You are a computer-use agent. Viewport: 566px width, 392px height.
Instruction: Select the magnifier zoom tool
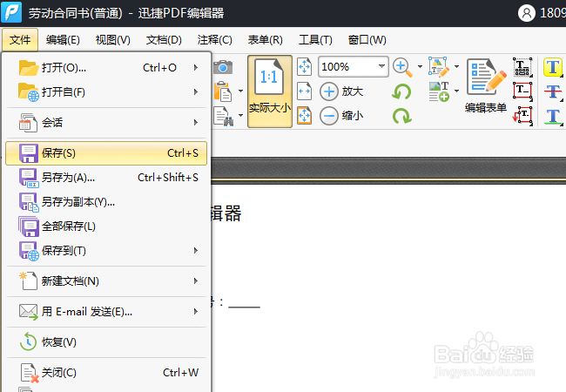pyautogui.click(x=402, y=67)
